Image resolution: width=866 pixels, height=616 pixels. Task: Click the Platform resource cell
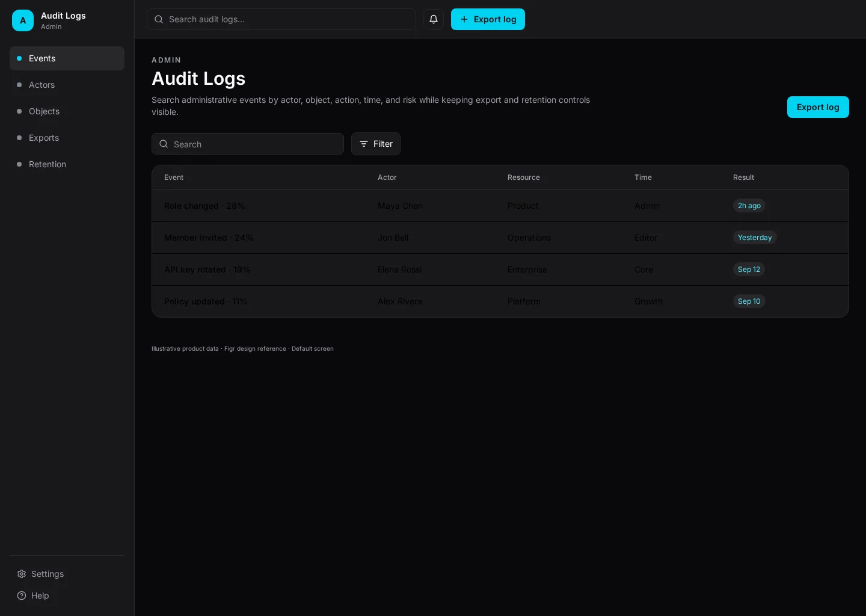[524, 301]
